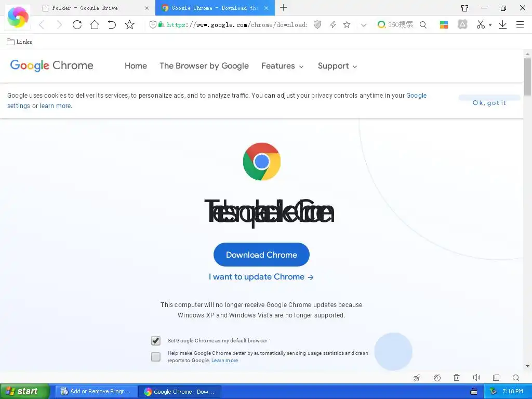The width and height of the screenshot is (532, 399).
Task: Click the scrollbar down arrow
Action: (528, 366)
